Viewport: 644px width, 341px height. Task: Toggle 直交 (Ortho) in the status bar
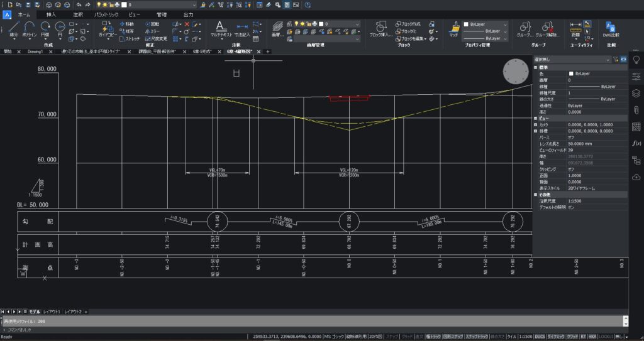419,337
